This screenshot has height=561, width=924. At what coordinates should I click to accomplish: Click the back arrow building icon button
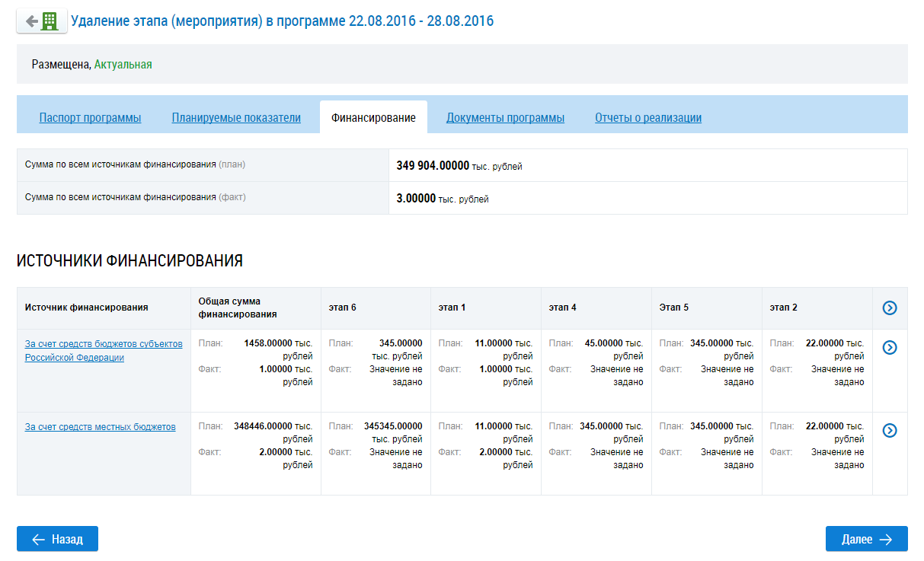pyautogui.click(x=41, y=21)
